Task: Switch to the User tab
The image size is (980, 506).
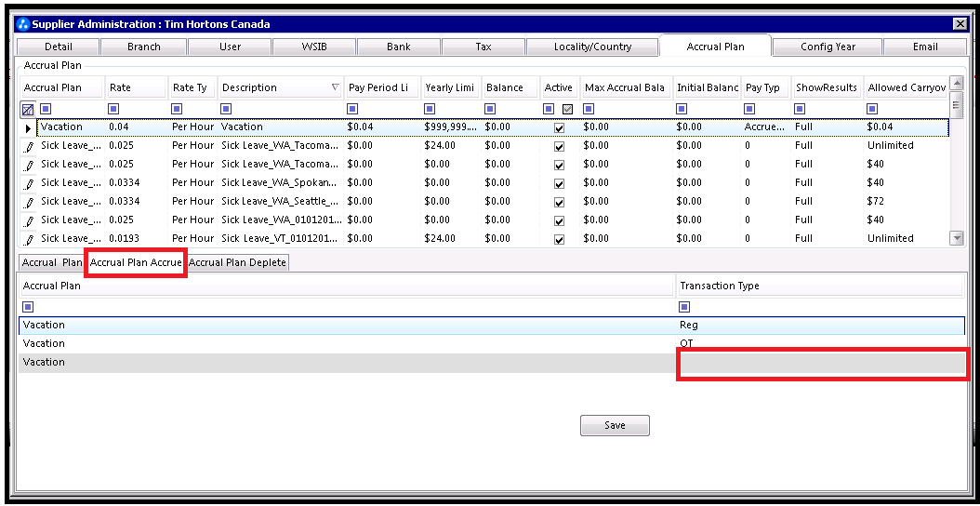Action: (230, 47)
